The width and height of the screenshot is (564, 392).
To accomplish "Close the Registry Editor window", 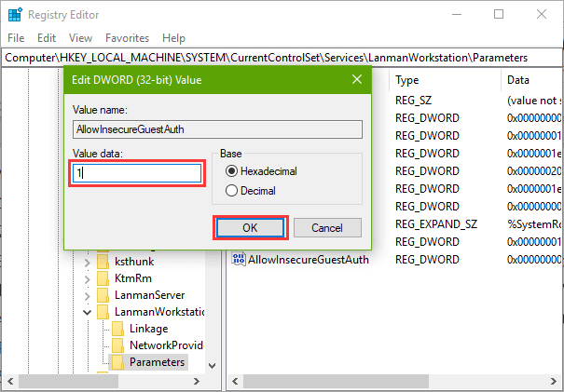I will 542,15.
